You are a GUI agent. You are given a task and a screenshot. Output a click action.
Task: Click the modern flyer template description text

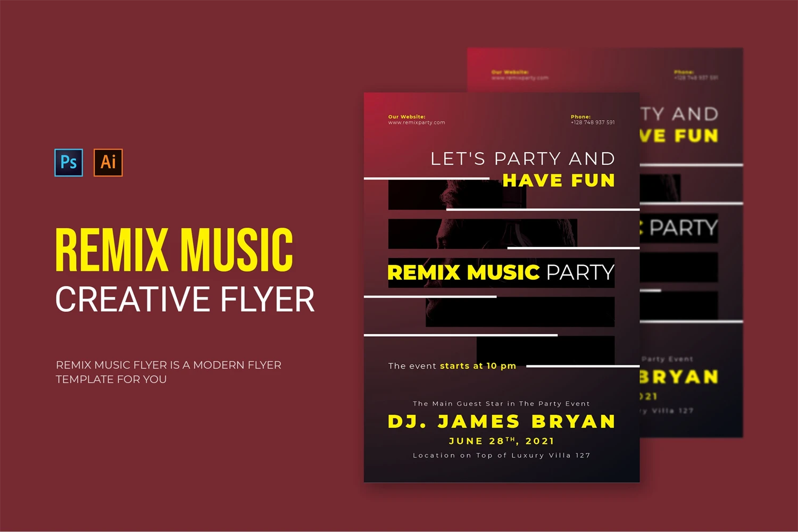click(x=168, y=372)
